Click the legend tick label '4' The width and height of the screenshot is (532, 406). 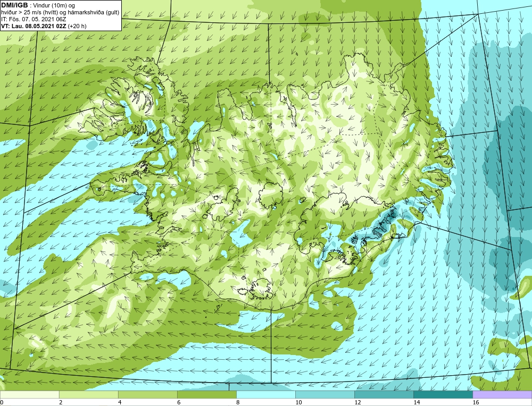click(x=120, y=402)
